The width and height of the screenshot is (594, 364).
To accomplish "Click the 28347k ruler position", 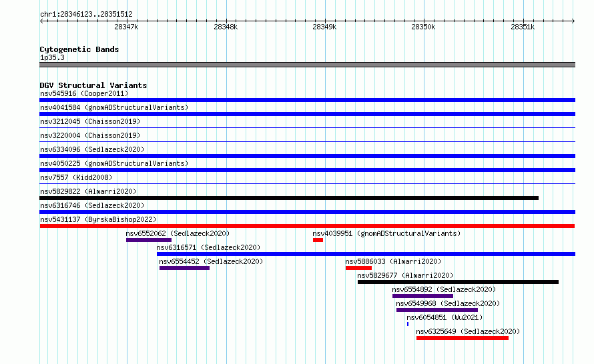I will point(126,27).
